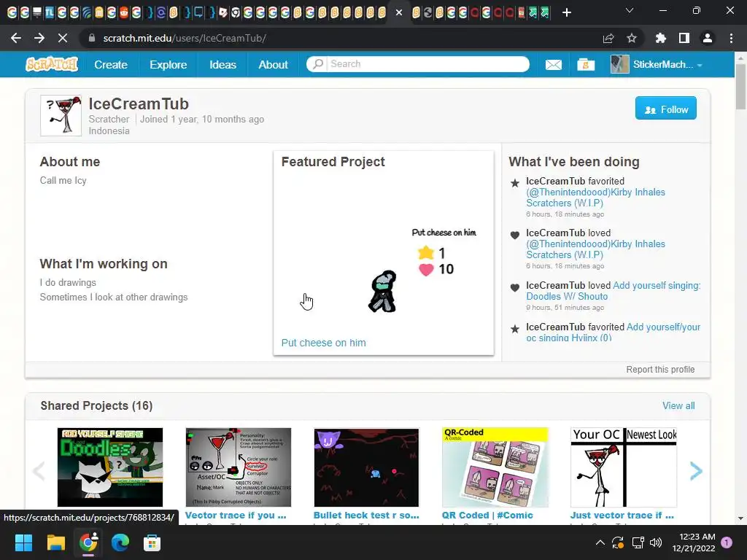This screenshot has height=560, width=747.
Task: Open Microsoft Store from taskbar
Action: pyautogui.click(x=152, y=542)
